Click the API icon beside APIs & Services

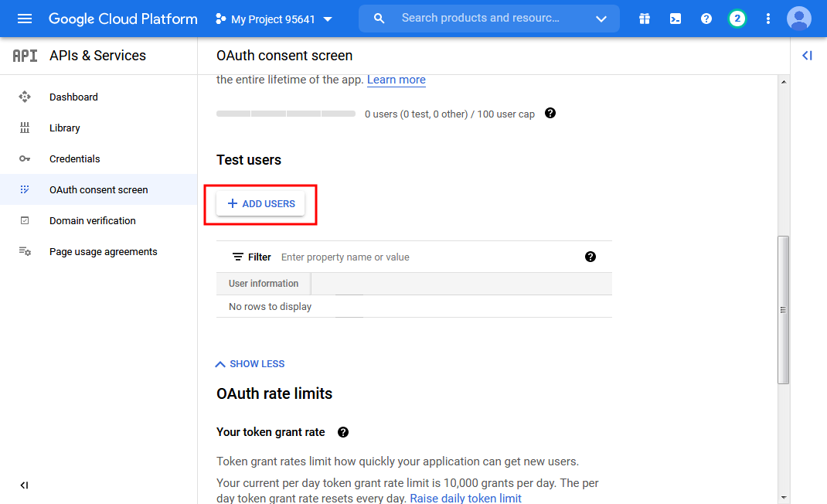click(25, 56)
